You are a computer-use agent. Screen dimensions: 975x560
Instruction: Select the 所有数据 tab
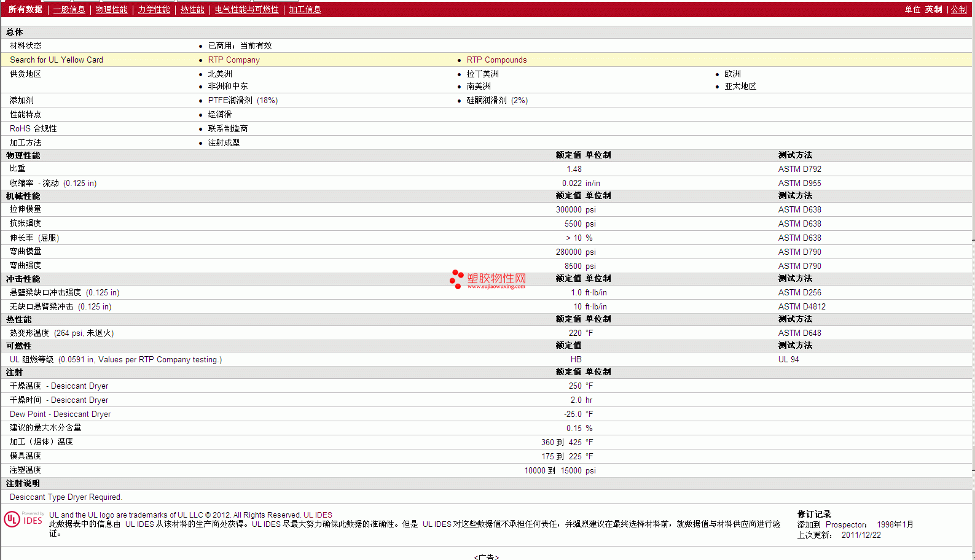(25, 10)
